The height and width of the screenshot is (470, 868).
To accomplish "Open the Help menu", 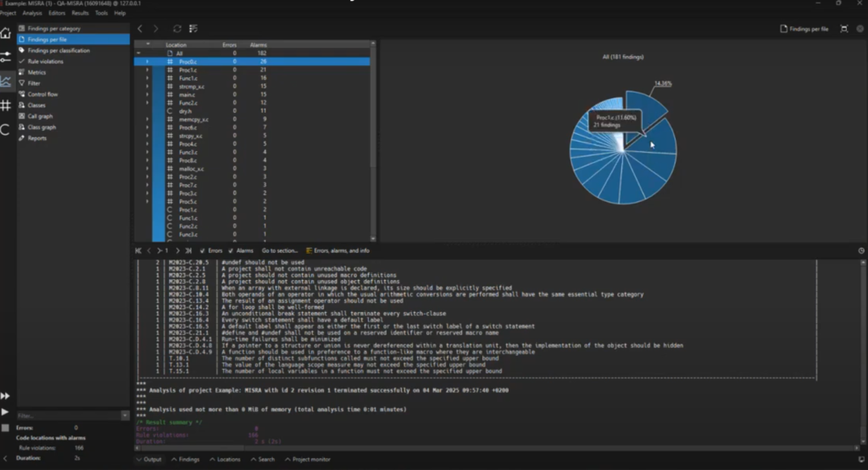I will pyautogui.click(x=120, y=13).
